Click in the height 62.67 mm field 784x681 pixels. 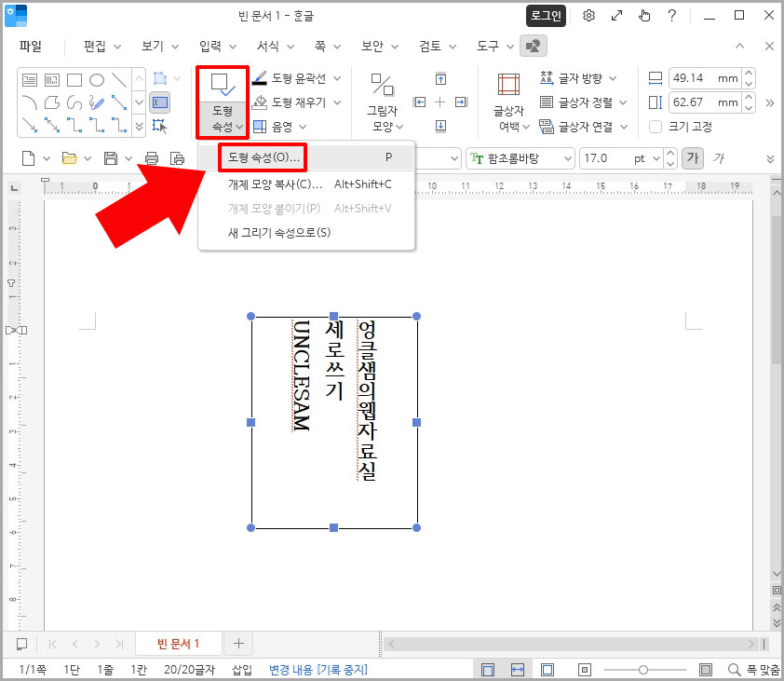(x=705, y=102)
